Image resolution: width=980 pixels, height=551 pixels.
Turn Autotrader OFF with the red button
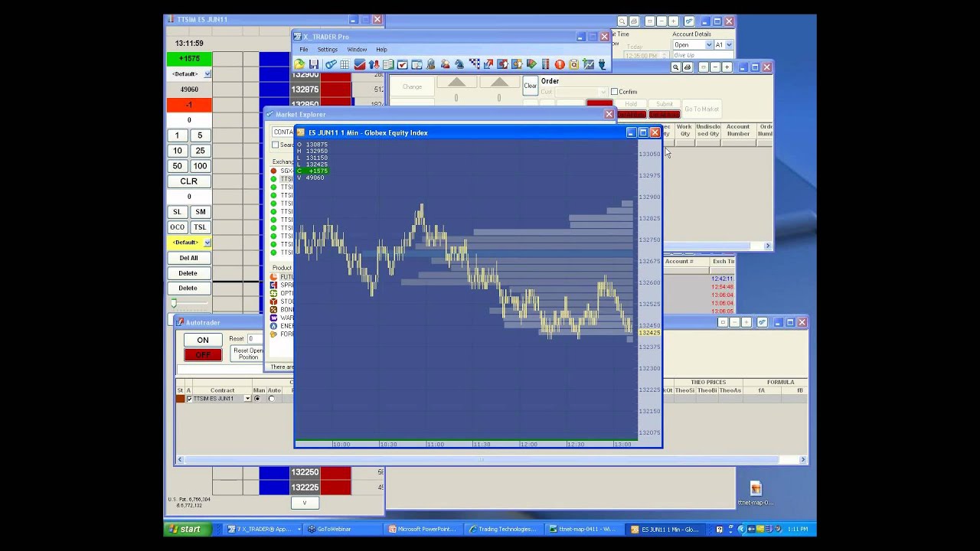point(203,354)
